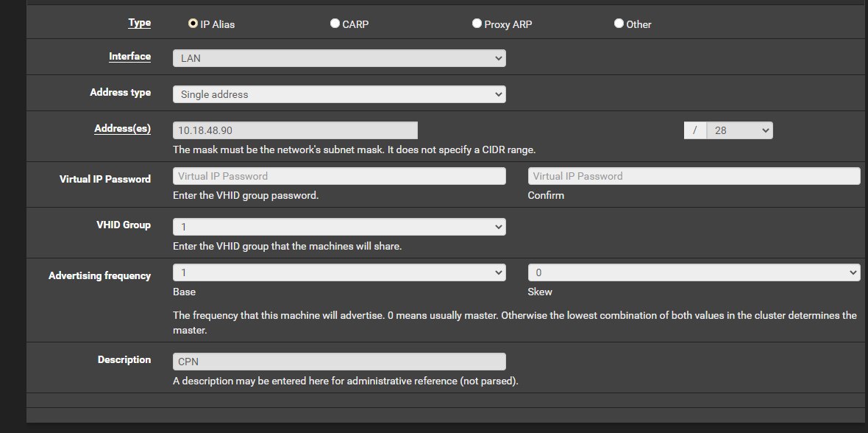868x433 pixels.
Task: Focus the first Virtual IP Password field
Action: point(339,176)
